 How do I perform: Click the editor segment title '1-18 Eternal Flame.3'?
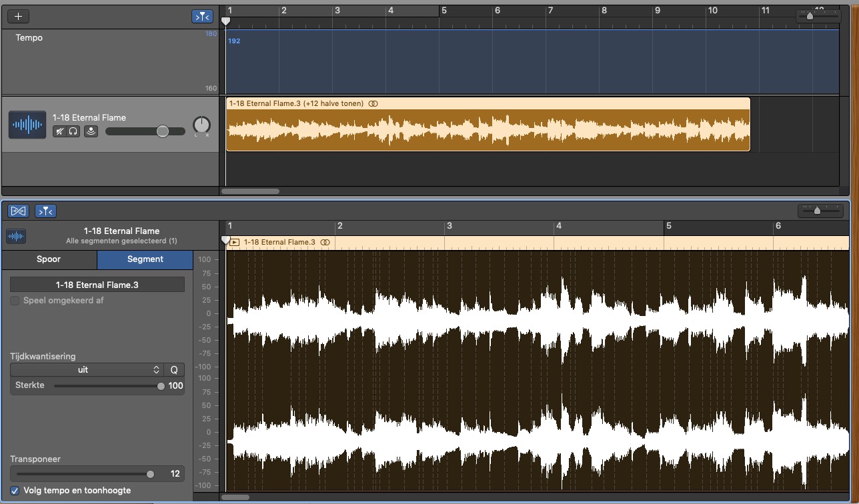point(279,242)
